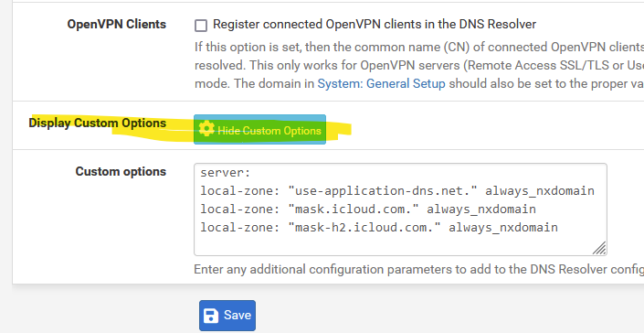Click the gear icon on Hide Custom Options
This screenshot has width=644, height=333.
pyautogui.click(x=206, y=129)
